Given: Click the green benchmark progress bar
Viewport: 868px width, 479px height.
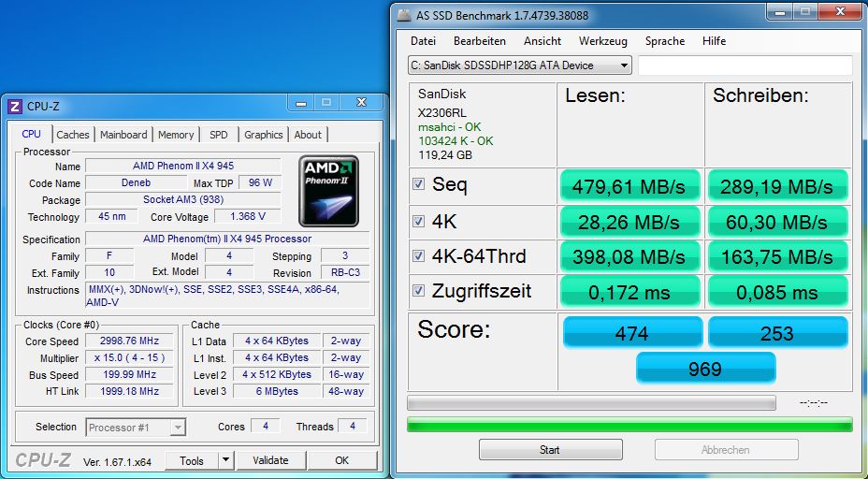Looking at the screenshot, I should point(629,425).
